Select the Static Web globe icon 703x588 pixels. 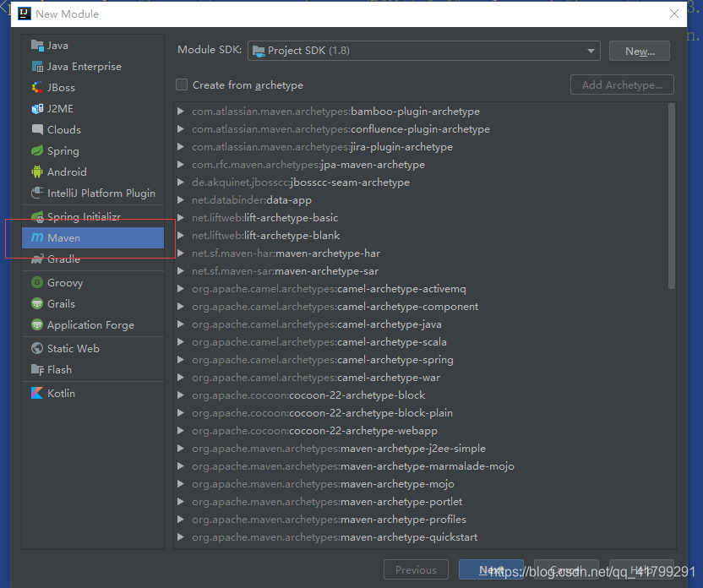pyautogui.click(x=37, y=348)
